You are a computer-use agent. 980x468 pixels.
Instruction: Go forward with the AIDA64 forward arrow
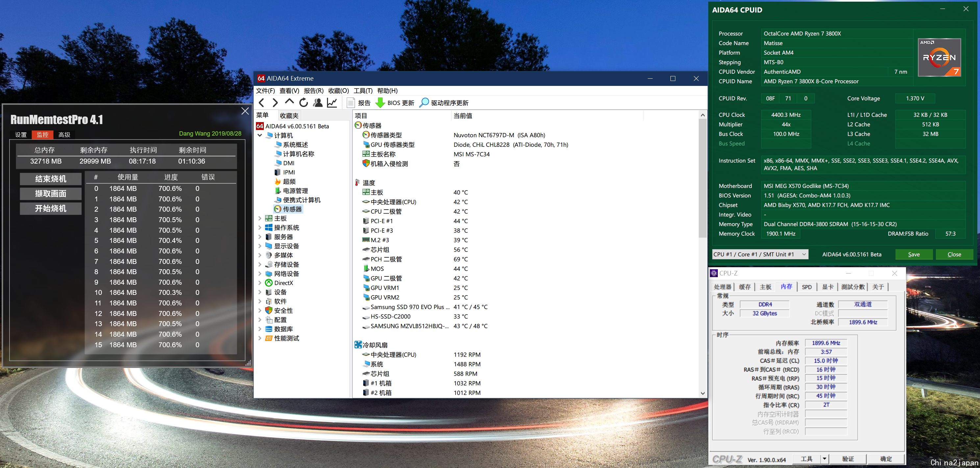tap(275, 103)
